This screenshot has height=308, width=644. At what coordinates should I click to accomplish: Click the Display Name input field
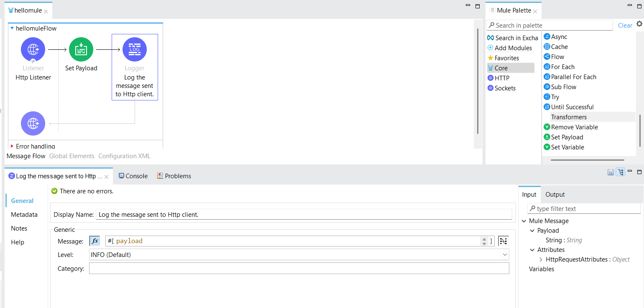coord(304,214)
